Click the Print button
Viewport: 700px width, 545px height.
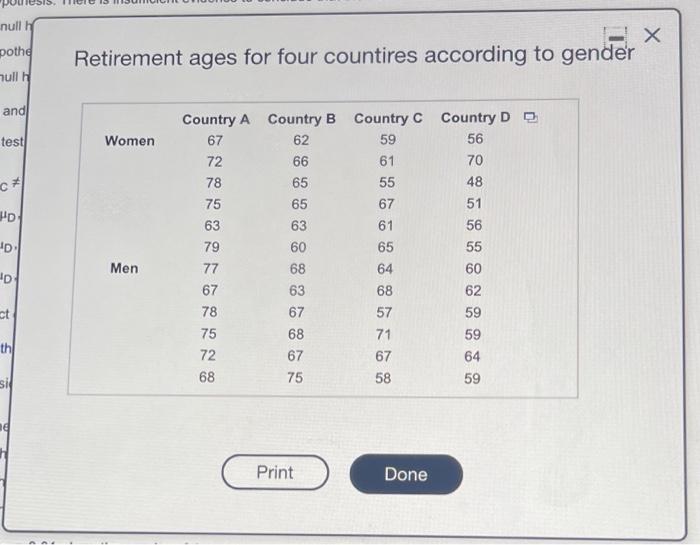pyautogui.click(x=275, y=472)
